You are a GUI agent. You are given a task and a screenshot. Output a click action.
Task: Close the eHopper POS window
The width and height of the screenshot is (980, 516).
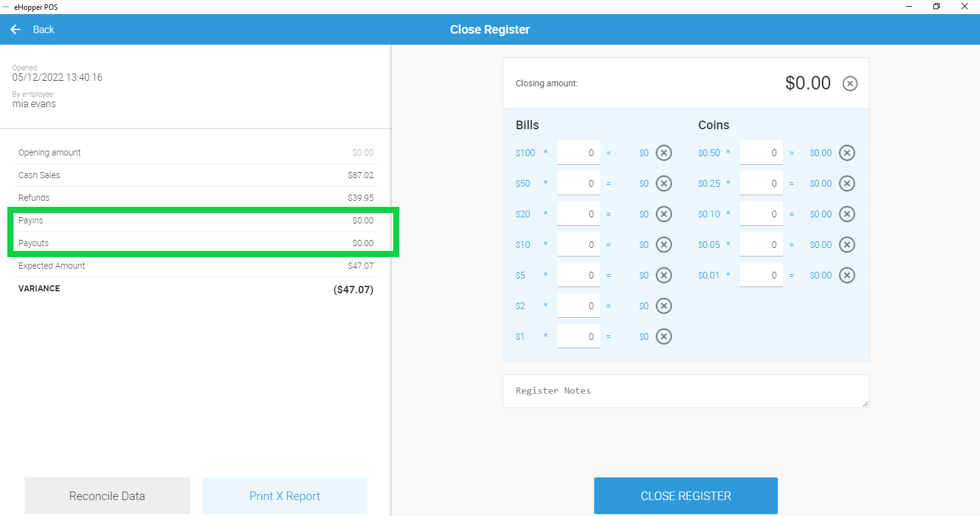(x=965, y=7)
